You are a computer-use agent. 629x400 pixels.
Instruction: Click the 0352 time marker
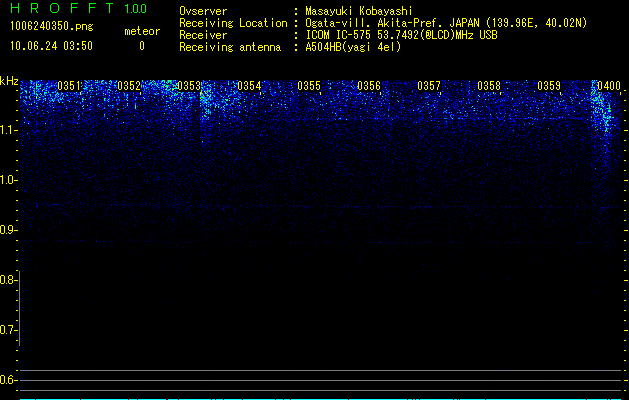(x=129, y=86)
